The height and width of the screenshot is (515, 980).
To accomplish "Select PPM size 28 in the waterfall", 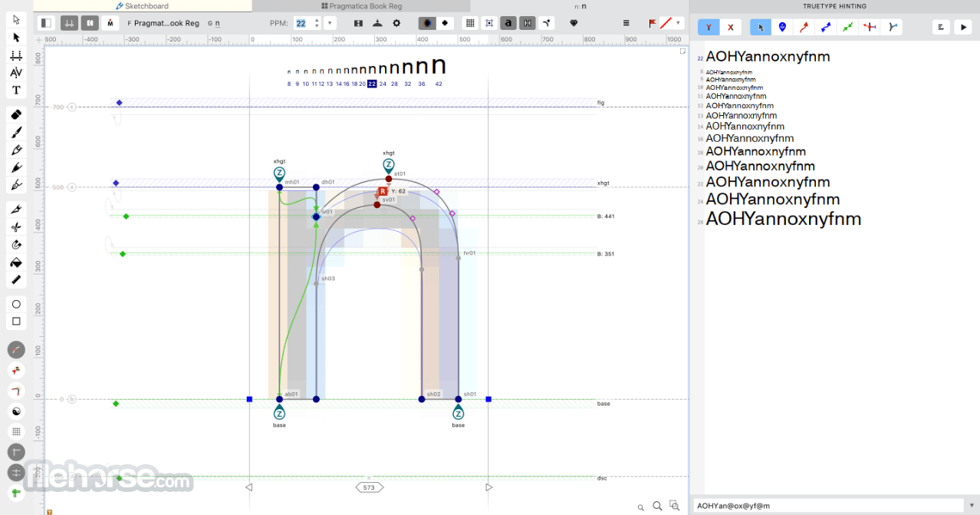I will (x=394, y=84).
